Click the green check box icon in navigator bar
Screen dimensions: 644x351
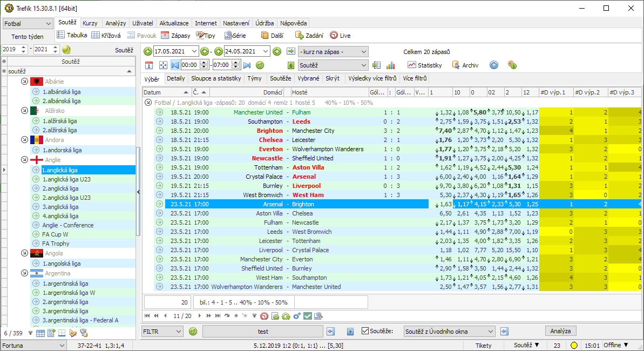(307, 316)
